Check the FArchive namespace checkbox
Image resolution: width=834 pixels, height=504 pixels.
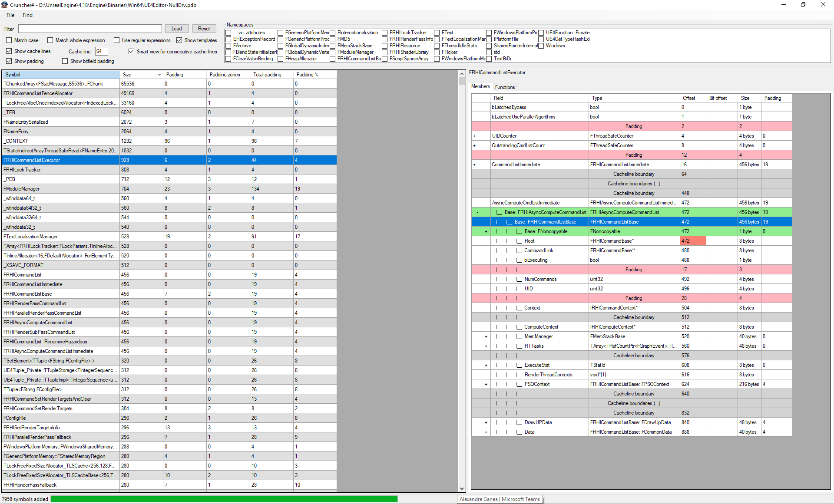point(228,46)
